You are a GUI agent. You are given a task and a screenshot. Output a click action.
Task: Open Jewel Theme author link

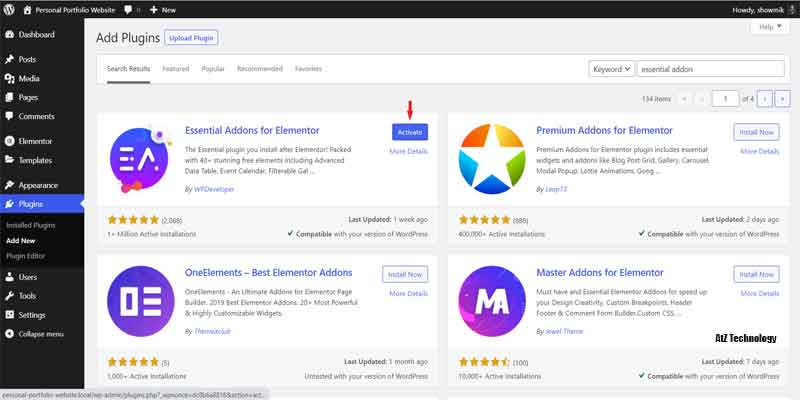click(x=564, y=332)
